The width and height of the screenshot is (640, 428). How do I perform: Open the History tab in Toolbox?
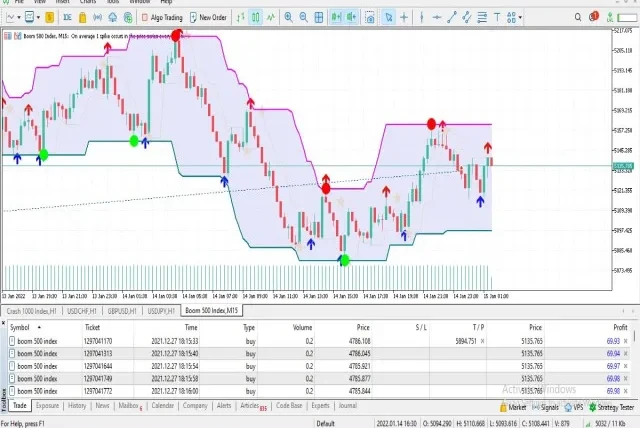coord(77,406)
